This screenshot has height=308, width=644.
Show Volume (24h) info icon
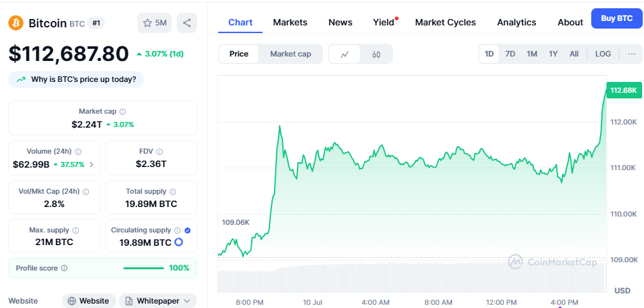tap(78, 151)
